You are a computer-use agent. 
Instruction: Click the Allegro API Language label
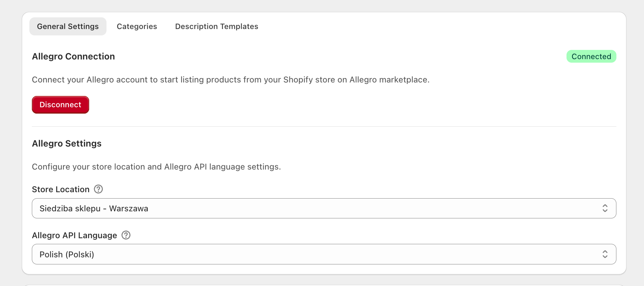pos(74,235)
